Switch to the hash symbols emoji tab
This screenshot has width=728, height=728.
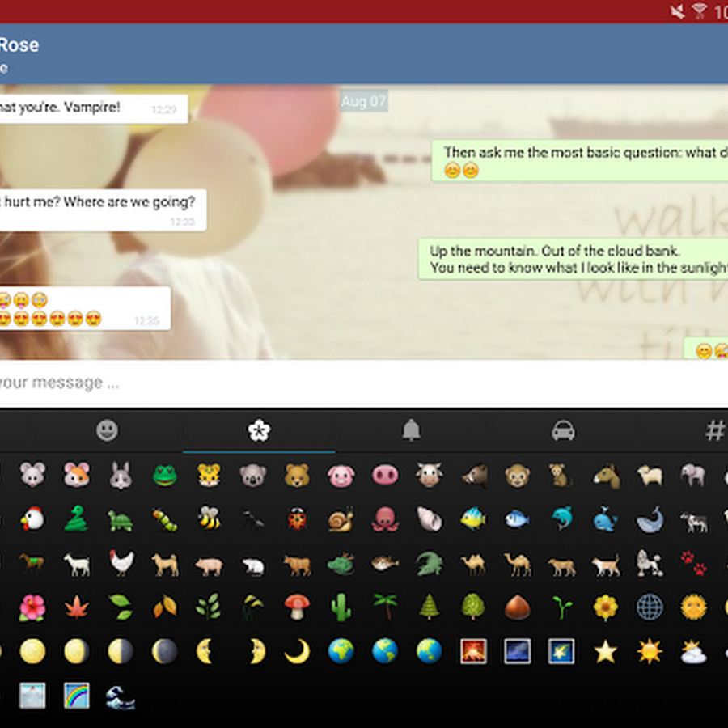pyautogui.click(x=715, y=430)
